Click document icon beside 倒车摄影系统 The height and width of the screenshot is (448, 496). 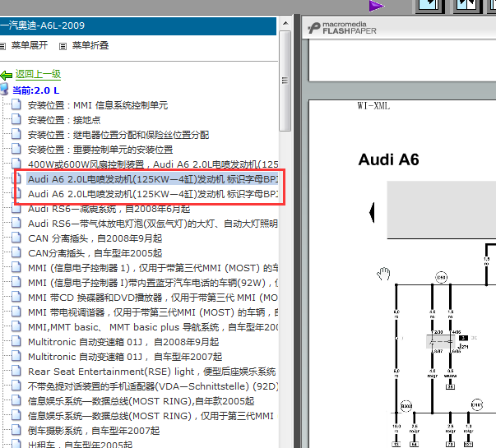16,430
